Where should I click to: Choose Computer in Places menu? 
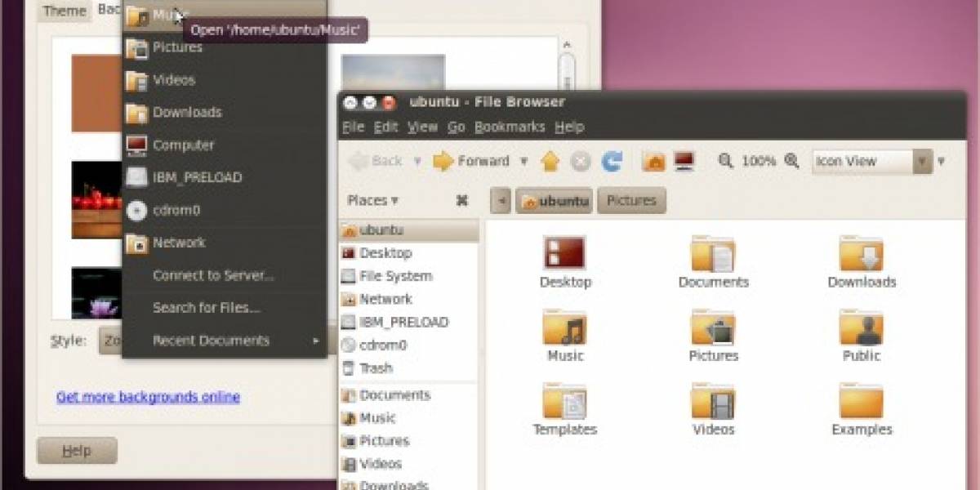[225, 145]
